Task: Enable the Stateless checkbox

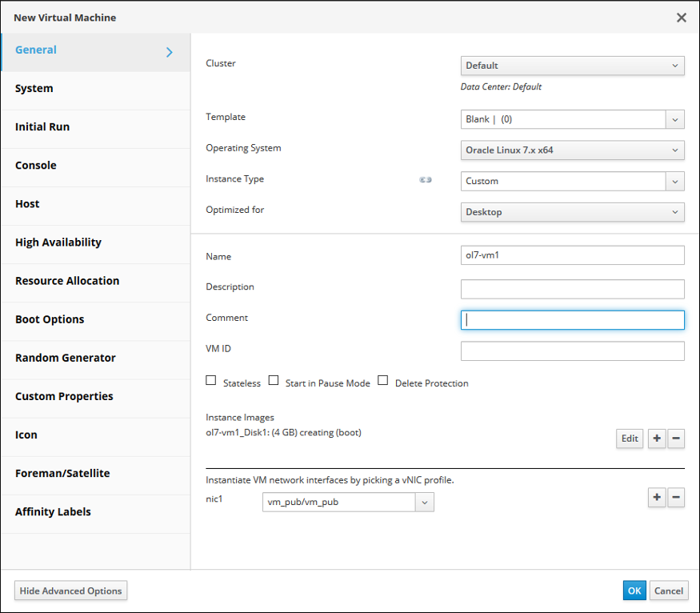Action: pyautogui.click(x=211, y=381)
